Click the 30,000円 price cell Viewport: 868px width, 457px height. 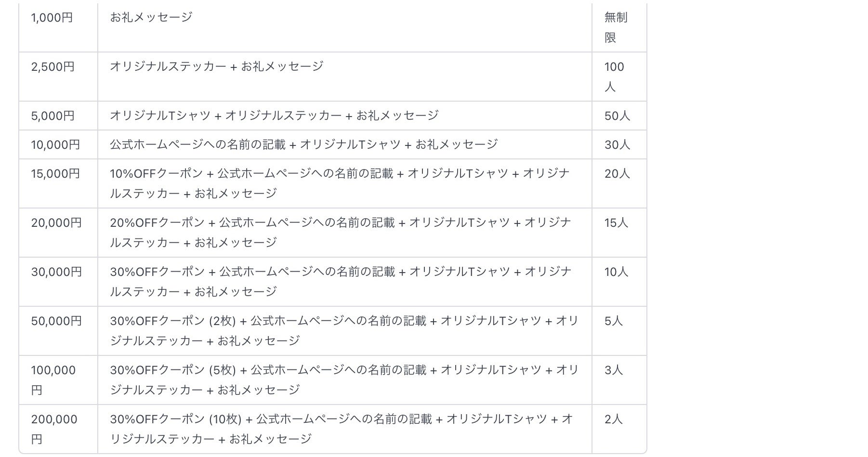click(x=56, y=272)
